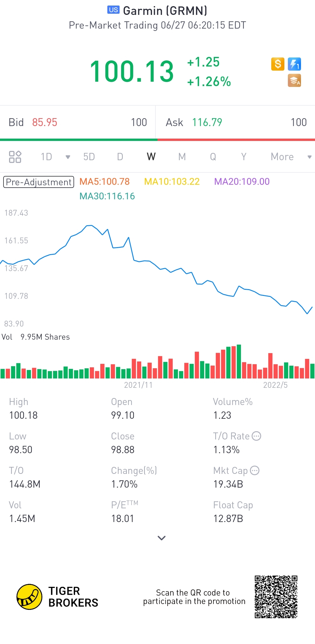The height and width of the screenshot is (644, 315).
Task: Tap the Mkt Cap info icon
Action: (x=255, y=470)
